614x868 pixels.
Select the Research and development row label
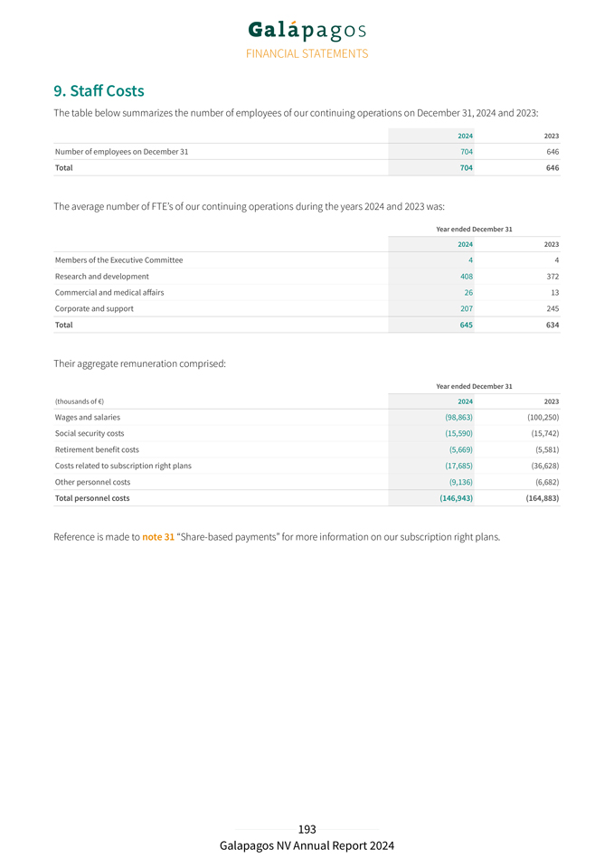[x=102, y=277]
